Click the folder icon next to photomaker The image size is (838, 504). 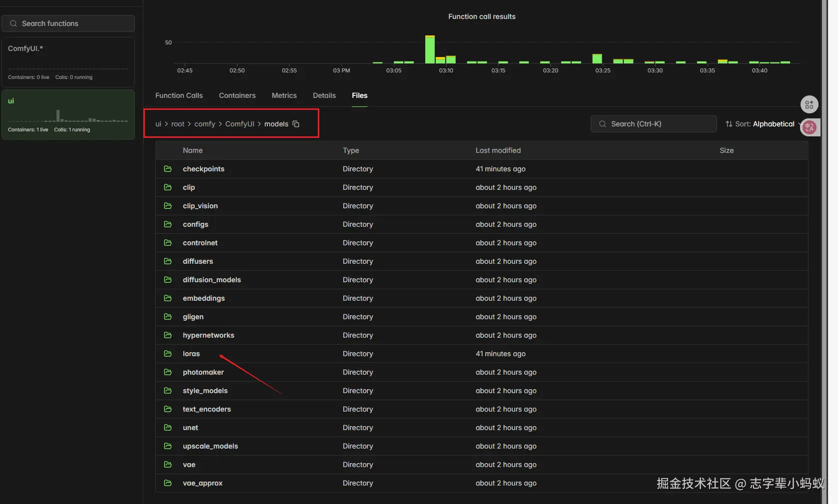[x=168, y=372]
